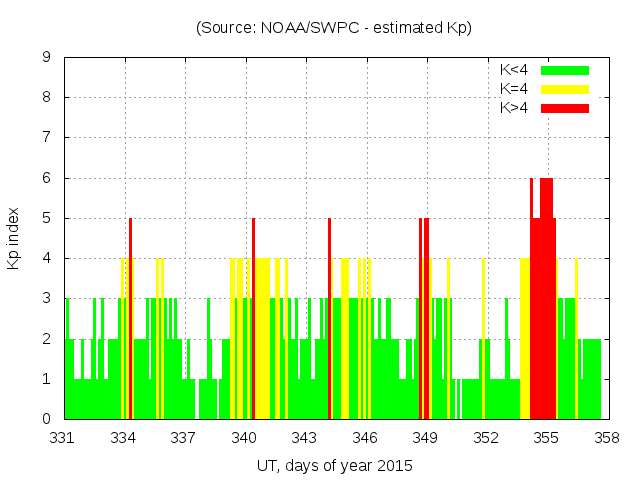Click the 'K>4' legend text label
Screen dimensions: 640x480
click(514, 108)
